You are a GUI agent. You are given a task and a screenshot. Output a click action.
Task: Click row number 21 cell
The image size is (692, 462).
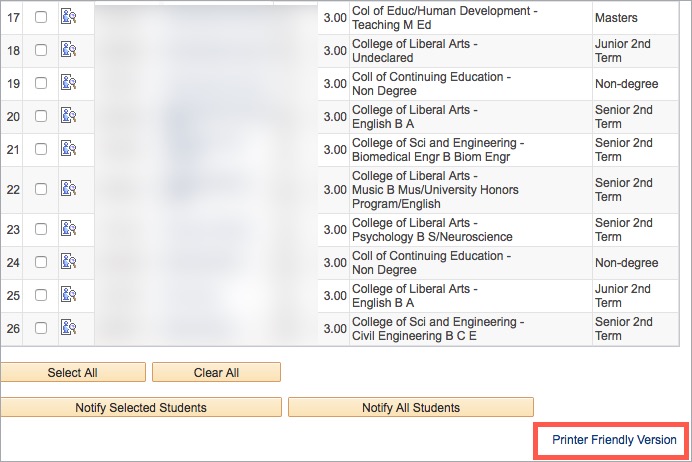[x=13, y=150]
